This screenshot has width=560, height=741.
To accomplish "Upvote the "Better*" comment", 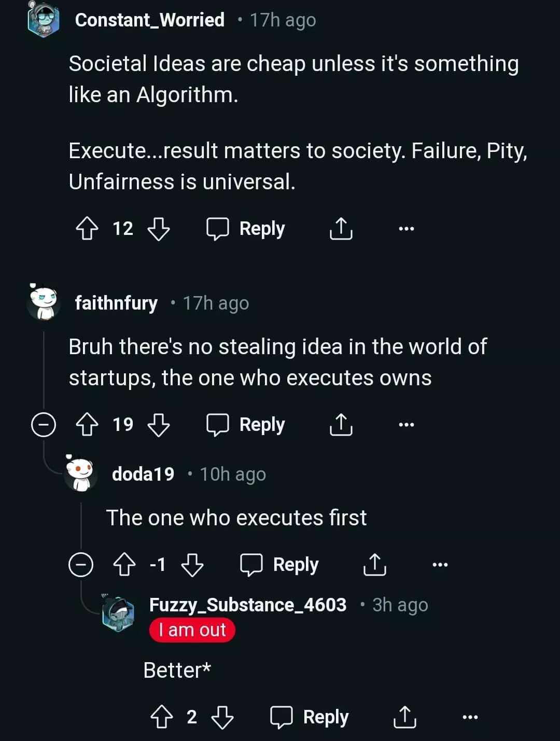I will tap(161, 717).
